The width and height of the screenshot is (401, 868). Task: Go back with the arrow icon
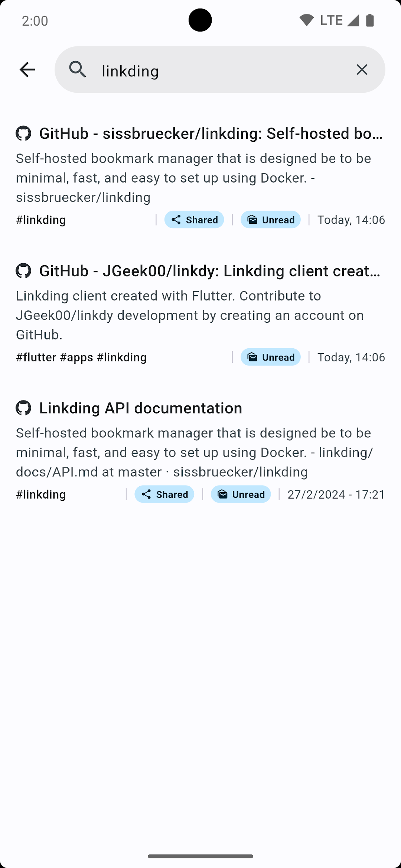pos(27,70)
